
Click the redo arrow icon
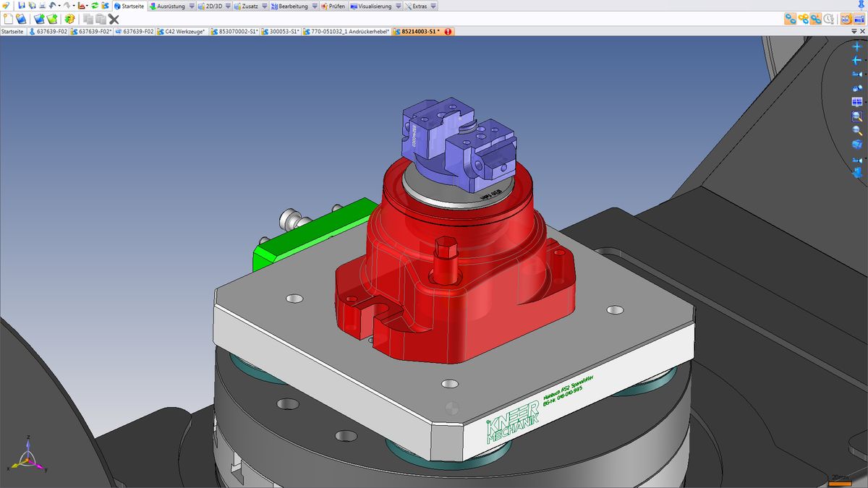(x=67, y=6)
